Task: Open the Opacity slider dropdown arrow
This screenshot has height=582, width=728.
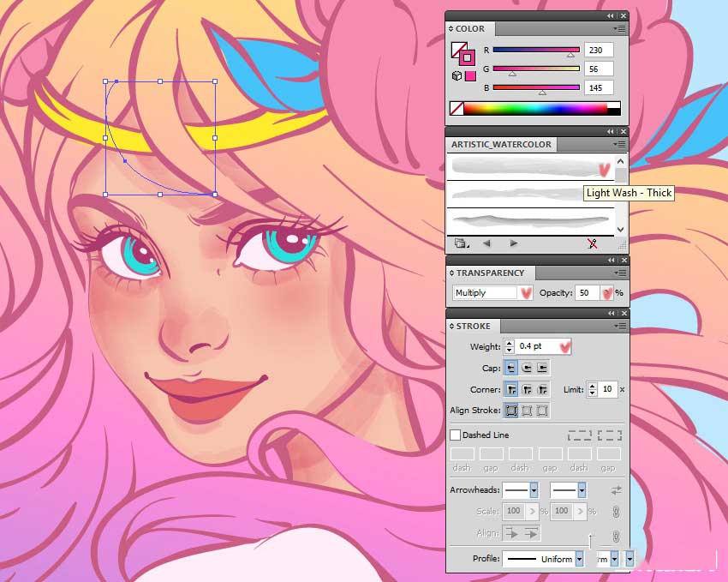Action: [x=607, y=292]
